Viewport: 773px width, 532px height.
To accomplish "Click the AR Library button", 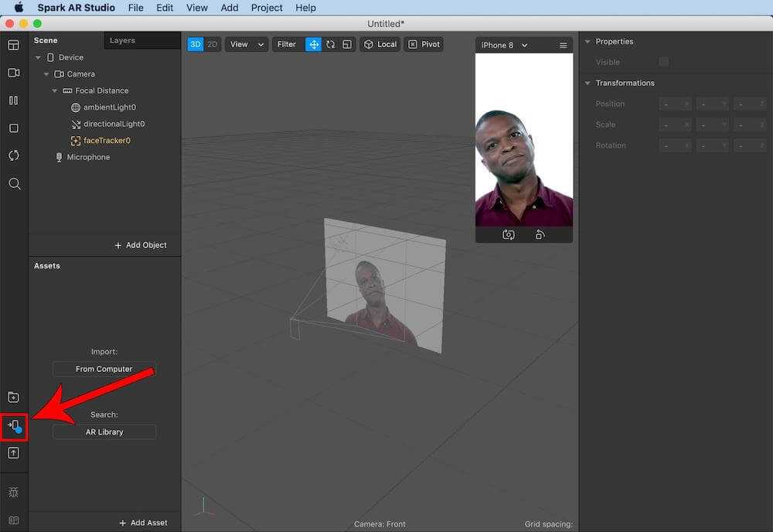I will point(104,431).
